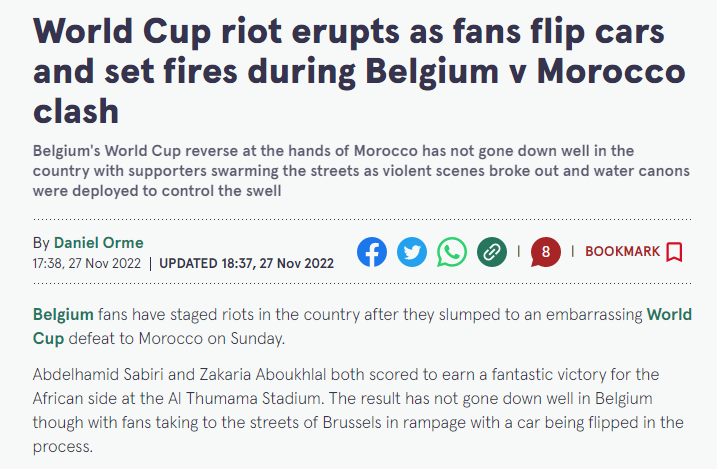Open comments via red bubble showing 8
The height and width of the screenshot is (469, 717).
tap(546, 251)
